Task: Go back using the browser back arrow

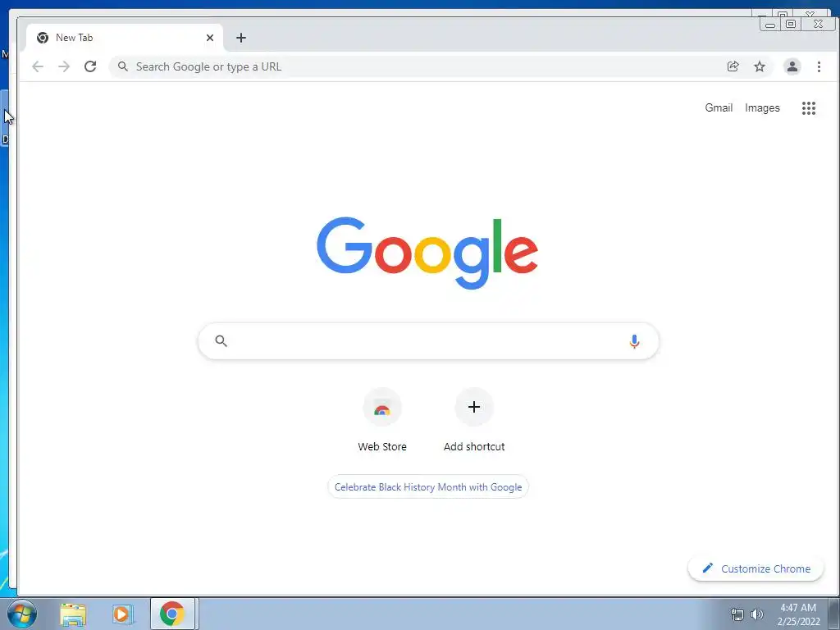Action: (38, 66)
